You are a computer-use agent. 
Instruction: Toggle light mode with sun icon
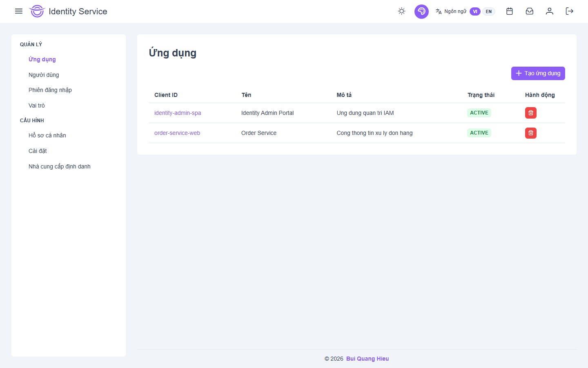(401, 11)
